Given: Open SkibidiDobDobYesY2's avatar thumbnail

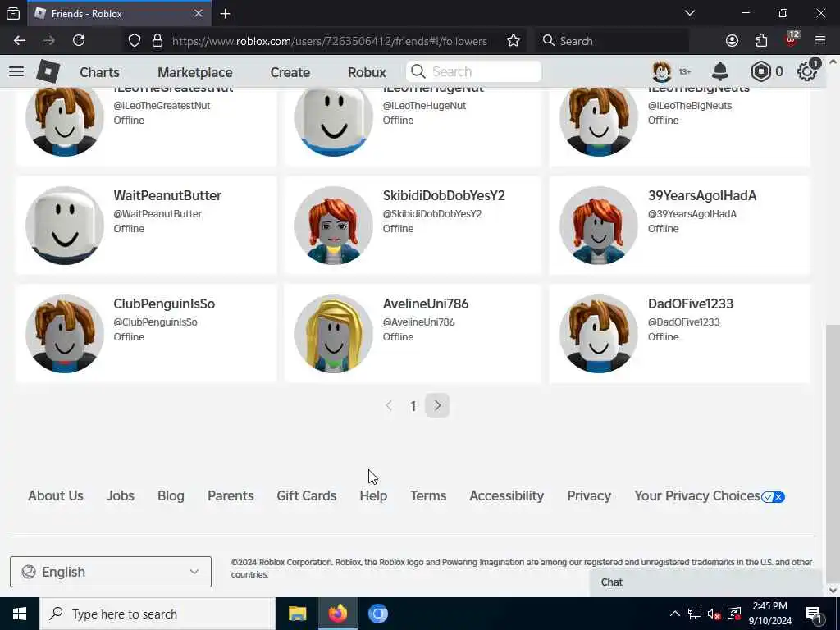Looking at the screenshot, I should [x=334, y=226].
